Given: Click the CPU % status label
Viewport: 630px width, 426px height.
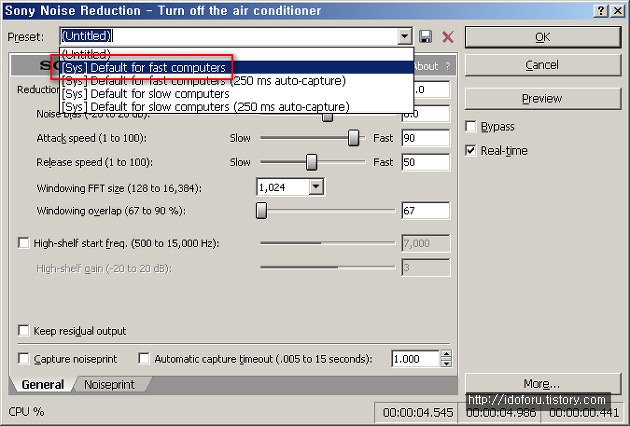Looking at the screenshot, I should [x=26, y=412].
